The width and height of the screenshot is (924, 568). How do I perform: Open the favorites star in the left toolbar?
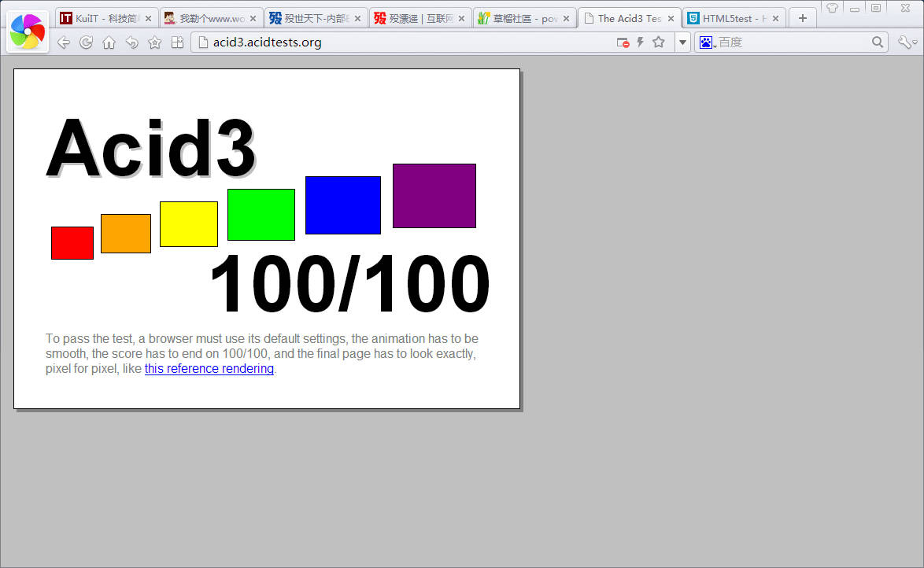pos(154,42)
